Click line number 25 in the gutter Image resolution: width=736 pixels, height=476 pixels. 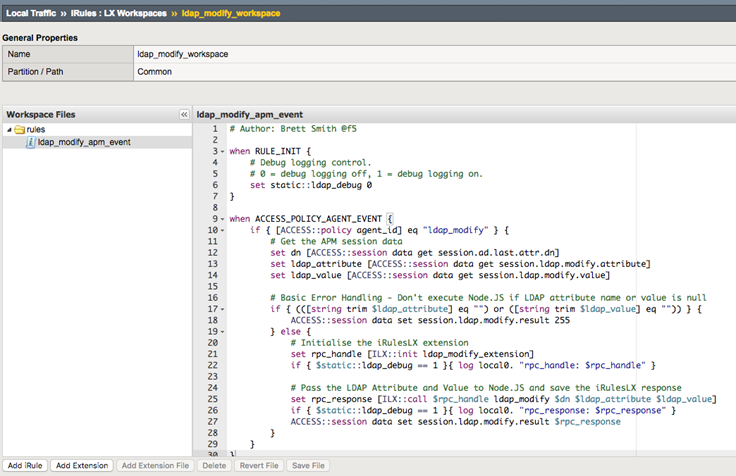[213, 398]
